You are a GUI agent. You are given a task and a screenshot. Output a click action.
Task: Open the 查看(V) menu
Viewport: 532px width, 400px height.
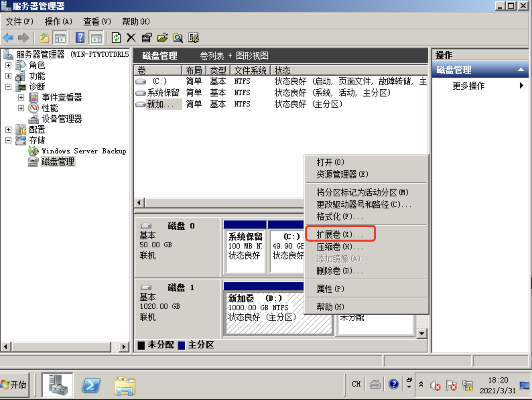(97, 21)
